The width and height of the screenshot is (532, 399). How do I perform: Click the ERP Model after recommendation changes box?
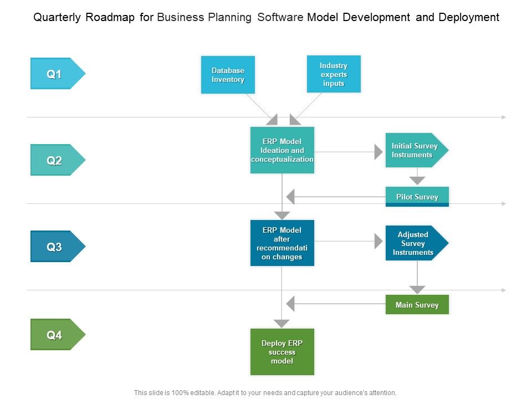click(282, 243)
